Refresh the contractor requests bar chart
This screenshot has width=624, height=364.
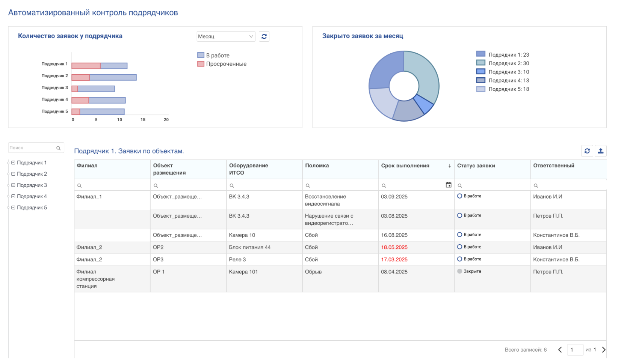[264, 36]
